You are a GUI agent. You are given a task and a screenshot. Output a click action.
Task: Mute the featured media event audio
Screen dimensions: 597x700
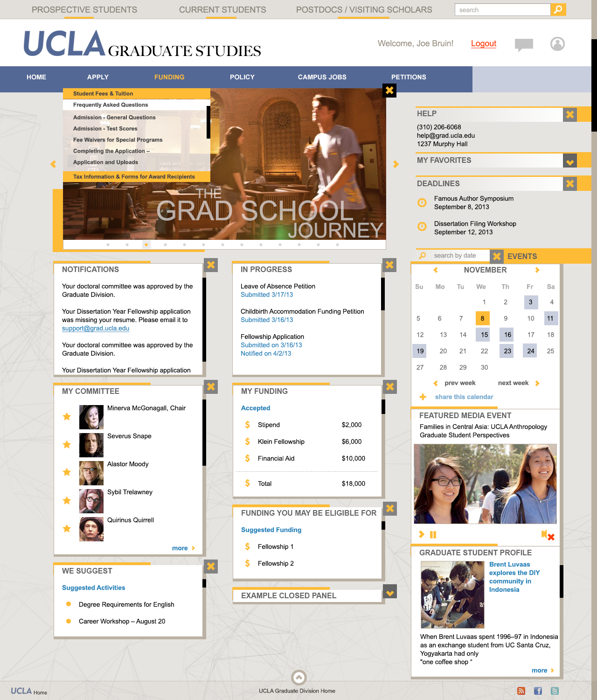(x=548, y=535)
